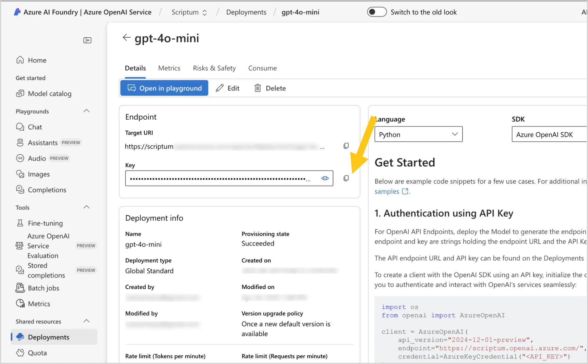The image size is (588, 364).
Task: Click the Batch jobs icon
Action: coord(20,288)
